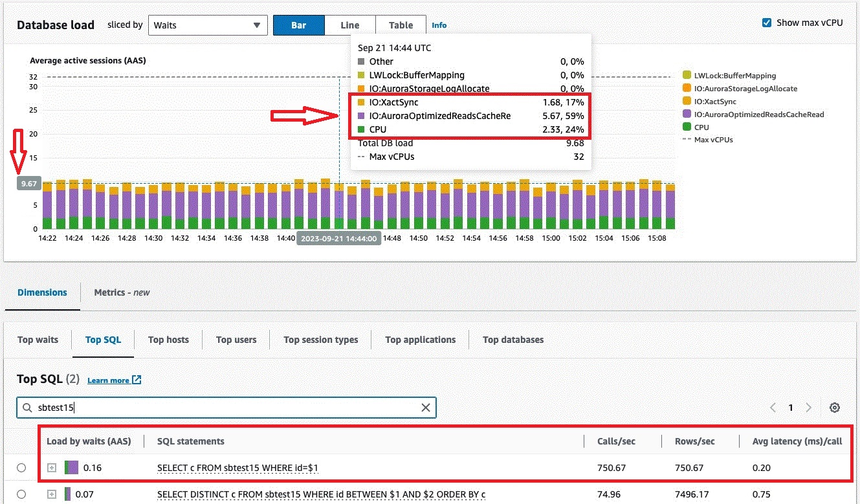Click Max vCPUs legend entry
This screenshot has height=504, width=860.
click(x=708, y=140)
